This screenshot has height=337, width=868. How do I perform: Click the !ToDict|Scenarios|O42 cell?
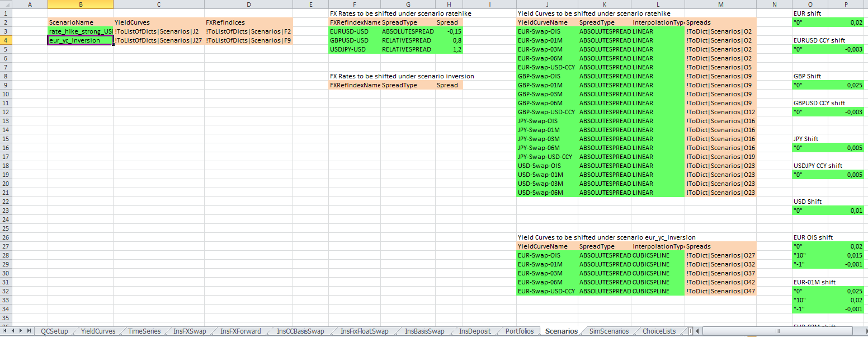[720, 282]
